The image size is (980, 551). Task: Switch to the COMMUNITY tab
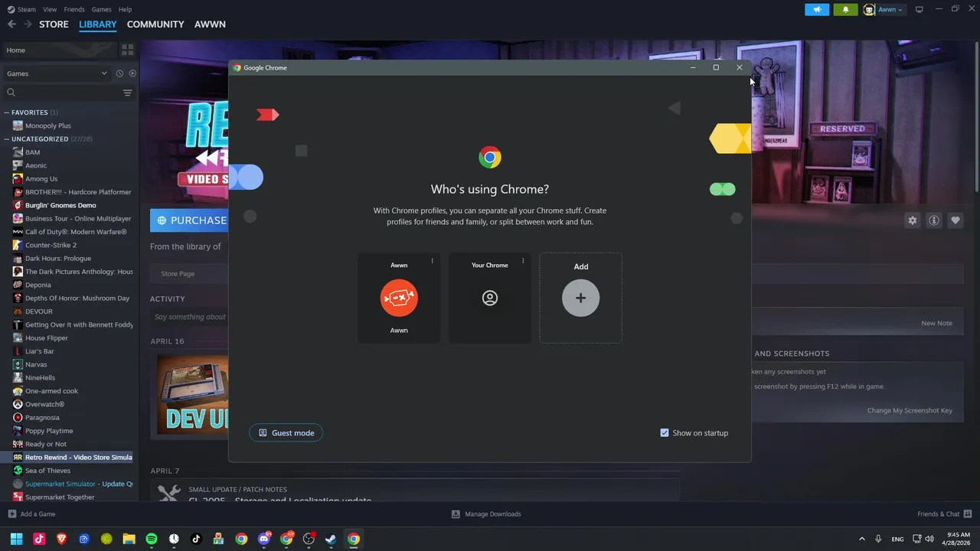pos(155,24)
